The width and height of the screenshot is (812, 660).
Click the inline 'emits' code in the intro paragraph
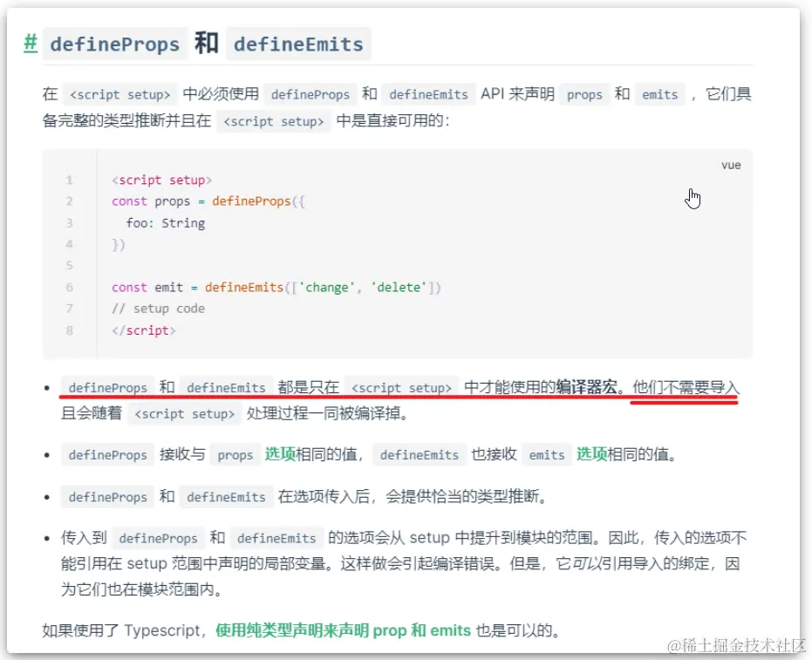tap(659, 95)
